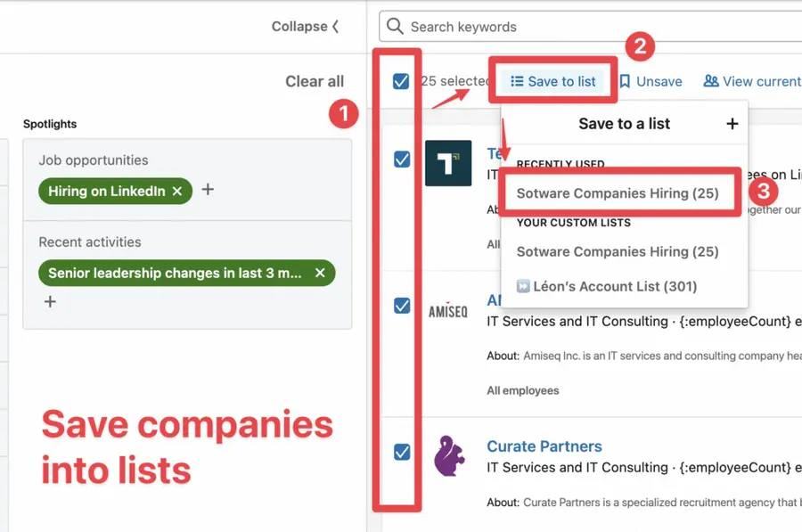Click the plus beside Hiring on LinkedIn chip
This screenshot has width=802, height=532.
pyautogui.click(x=207, y=191)
